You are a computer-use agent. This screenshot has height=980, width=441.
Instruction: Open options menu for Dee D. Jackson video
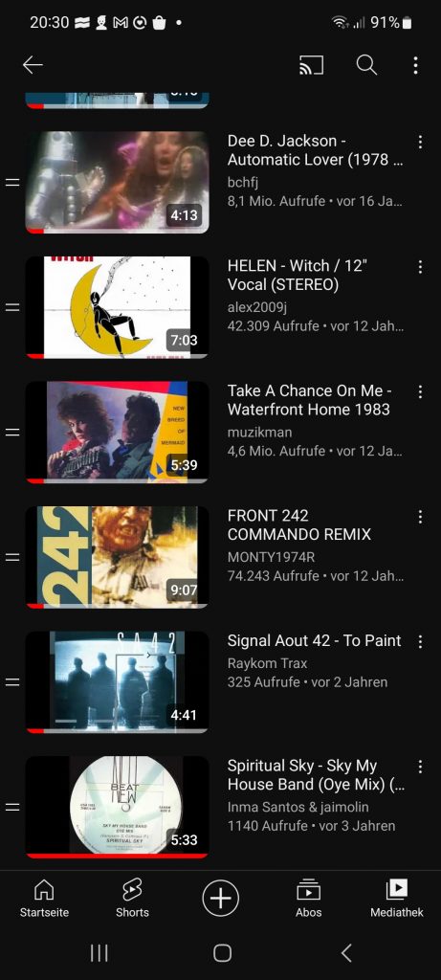click(420, 142)
